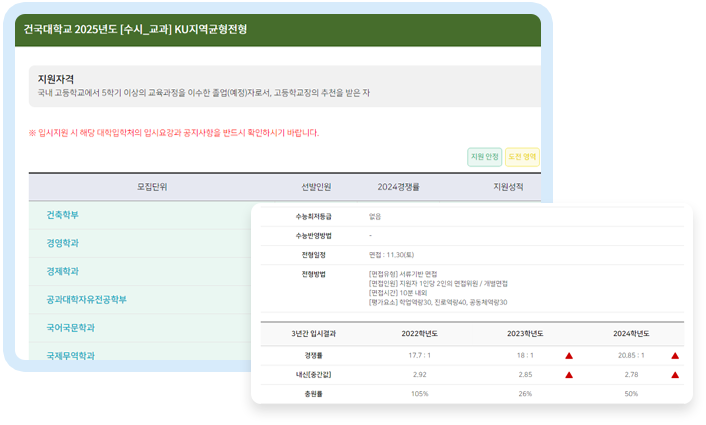Click the red up-triangle beside 2.78
This screenshot has width=706, height=425.
tap(675, 375)
